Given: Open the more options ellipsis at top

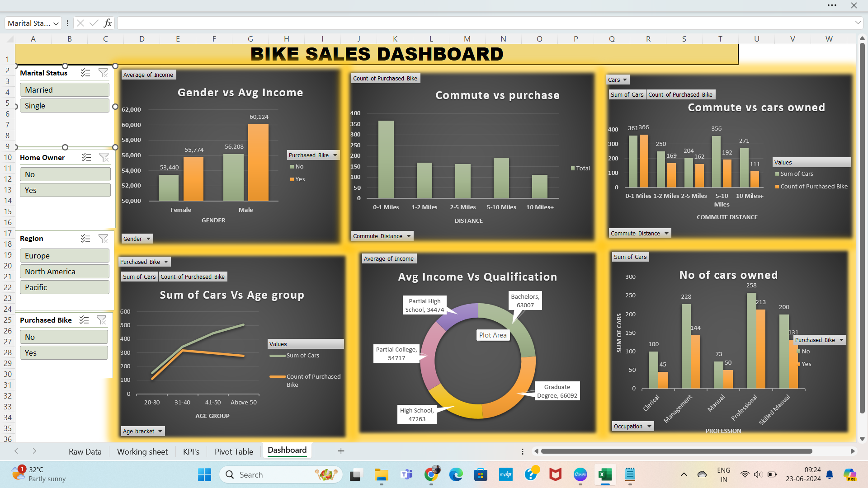Looking at the screenshot, I should pos(832,5).
